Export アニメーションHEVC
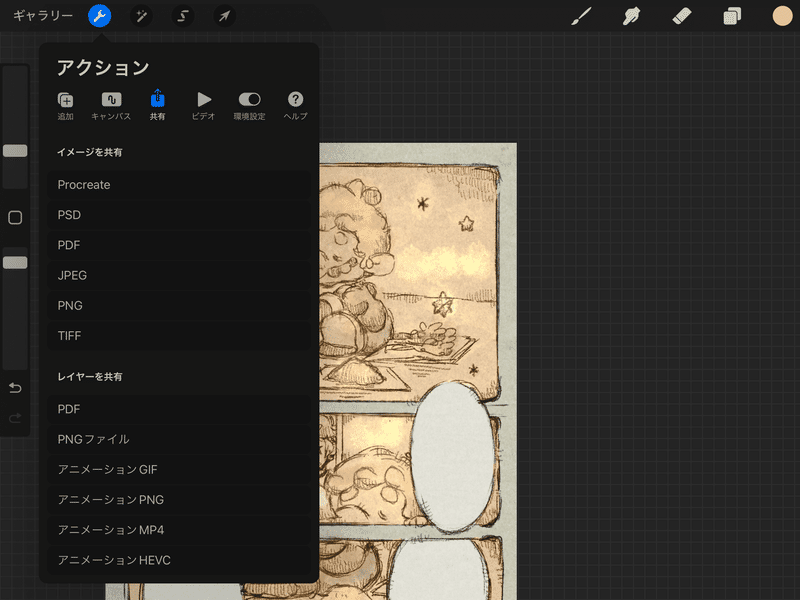Viewport: 800px width, 600px height. point(179,560)
